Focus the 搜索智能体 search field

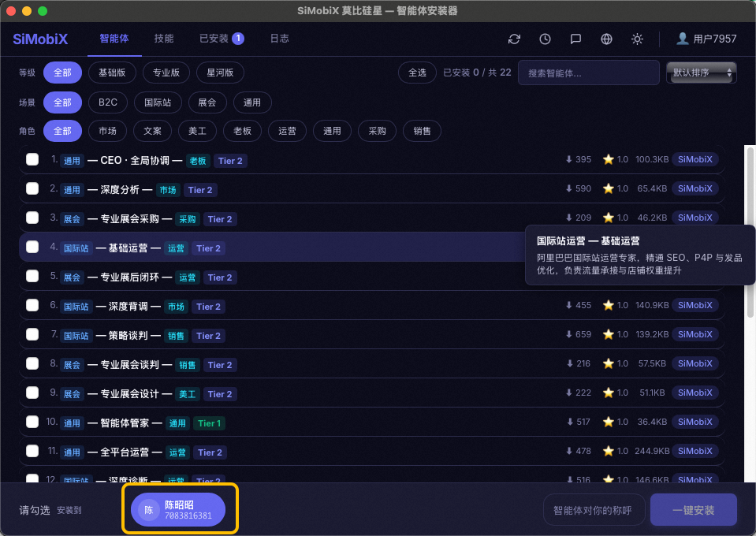(589, 73)
